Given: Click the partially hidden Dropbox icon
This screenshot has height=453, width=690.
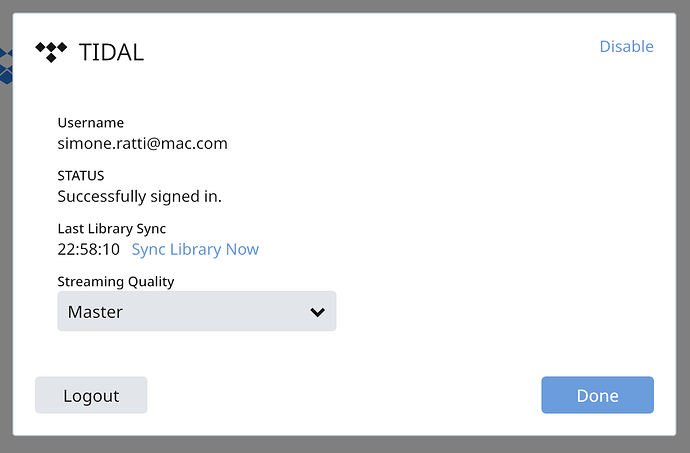Looking at the screenshot, I should pyautogui.click(x=6, y=66).
